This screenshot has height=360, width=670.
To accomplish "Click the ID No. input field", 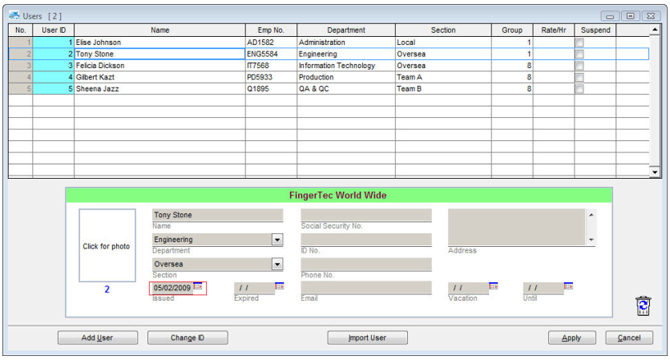I will tap(366, 240).
